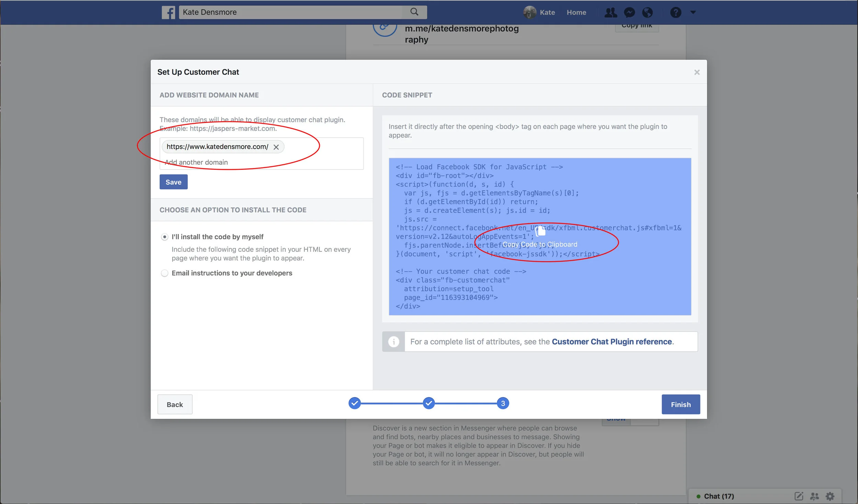Click the new message compose icon in chat bar

coord(799,496)
